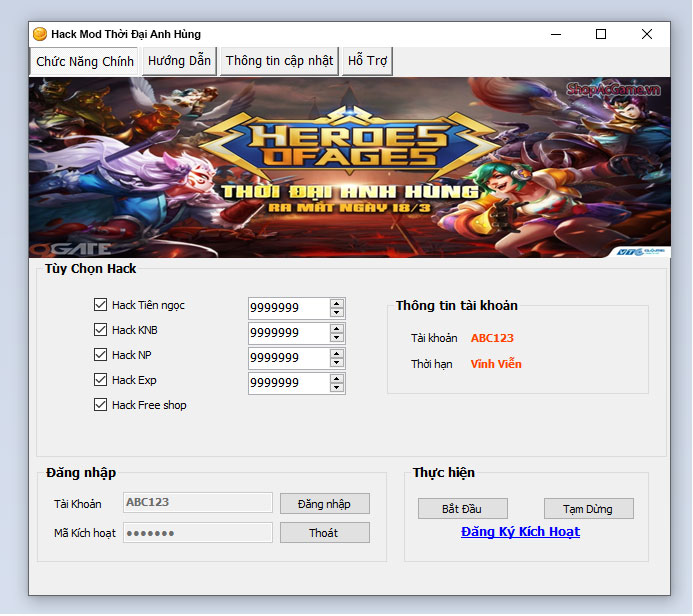Click the app coin icon in title bar
693x616 pixels.
point(40,34)
